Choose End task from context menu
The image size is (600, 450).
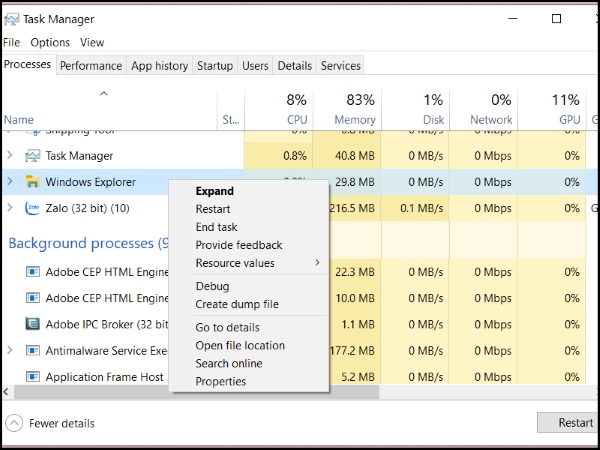pos(216,227)
